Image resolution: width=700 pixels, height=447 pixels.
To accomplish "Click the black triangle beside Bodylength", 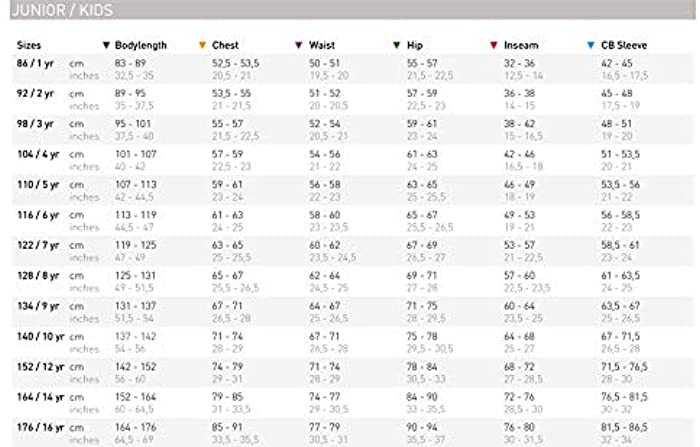I will [x=106, y=45].
